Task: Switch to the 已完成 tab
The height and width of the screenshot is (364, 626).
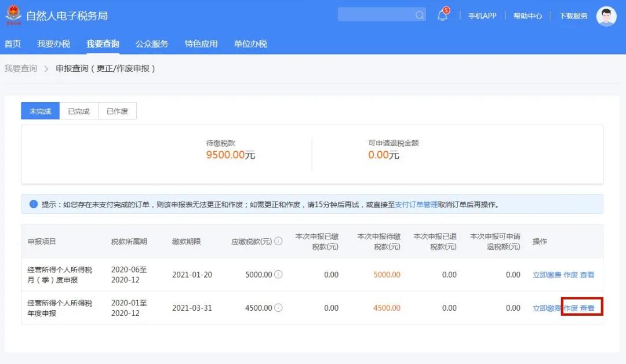Action: click(x=78, y=111)
